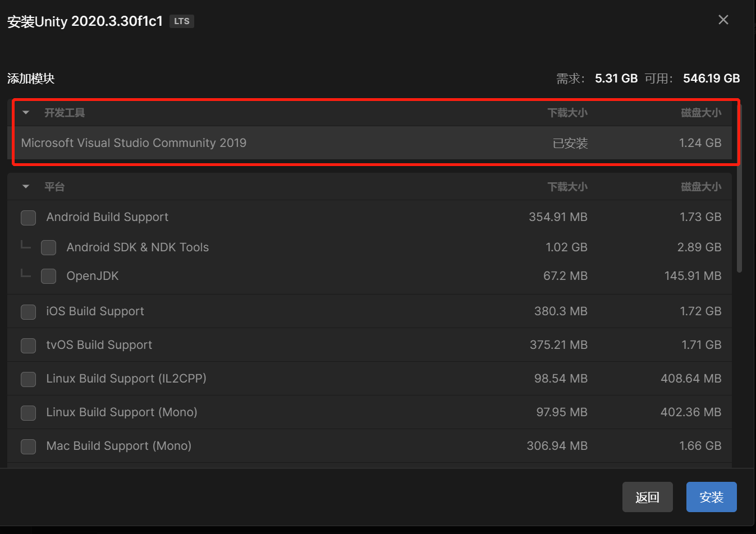Select Mac Build Support (Mono)
The height and width of the screenshot is (534, 756).
[29, 446]
